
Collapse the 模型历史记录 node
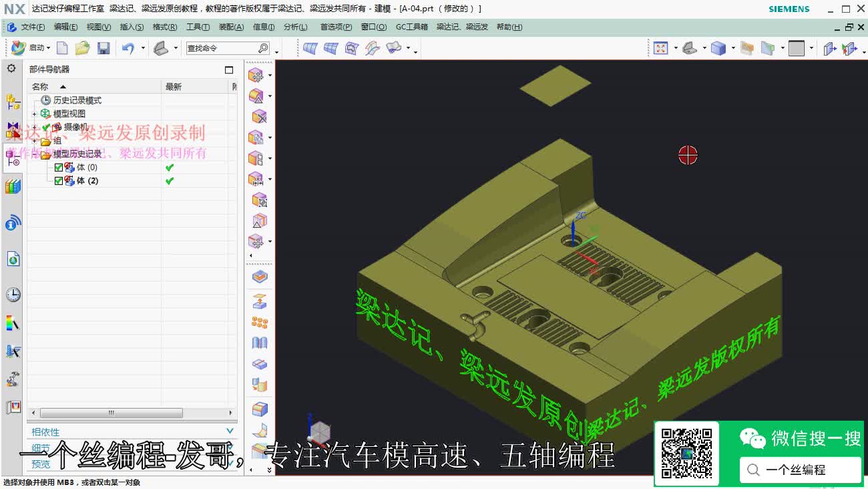tap(35, 154)
